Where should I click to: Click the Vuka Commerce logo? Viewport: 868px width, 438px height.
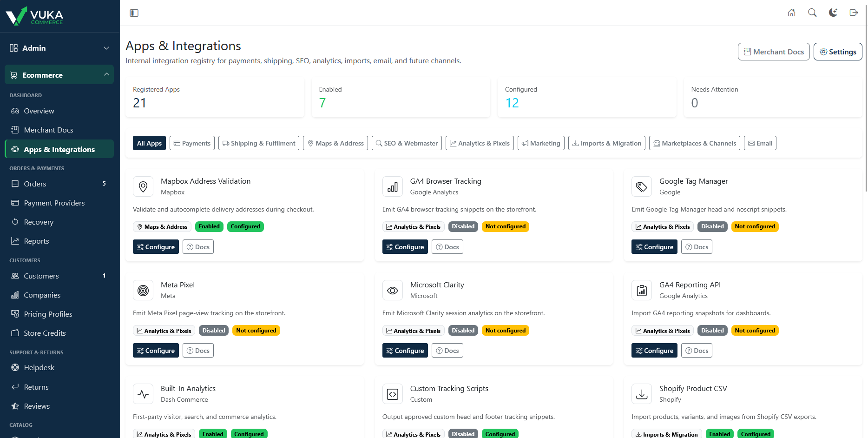(x=34, y=16)
